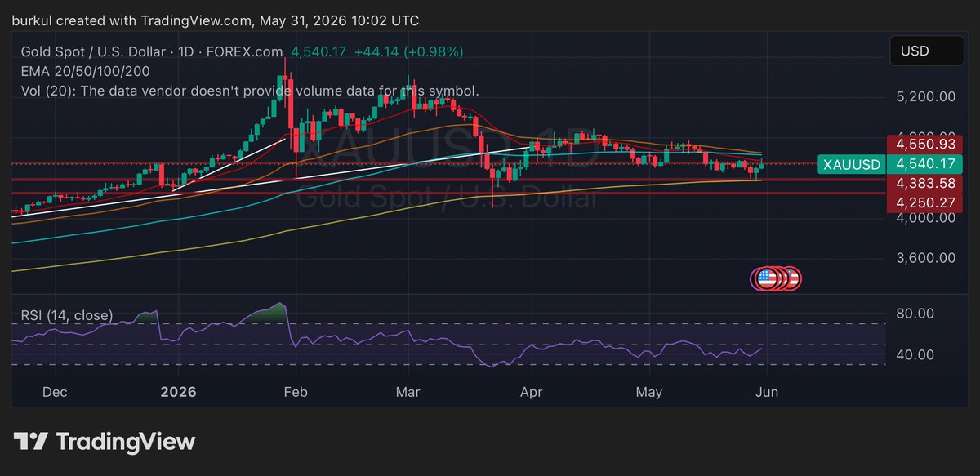Image resolution: width=980 pixels, height=476 pixels.
Task: Click the Vol (20) indicator legend text
Action: point(251,91)
